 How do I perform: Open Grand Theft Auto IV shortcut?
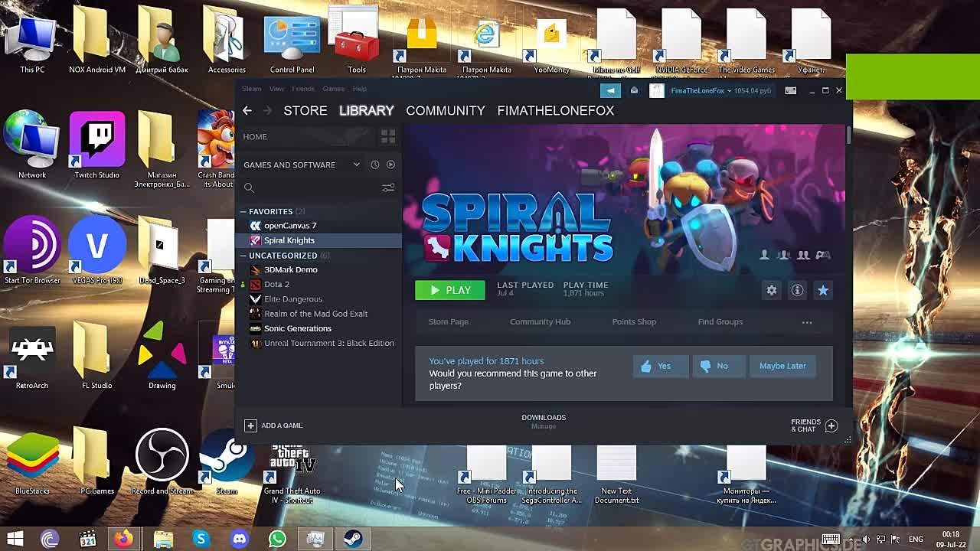click(292, 471)
